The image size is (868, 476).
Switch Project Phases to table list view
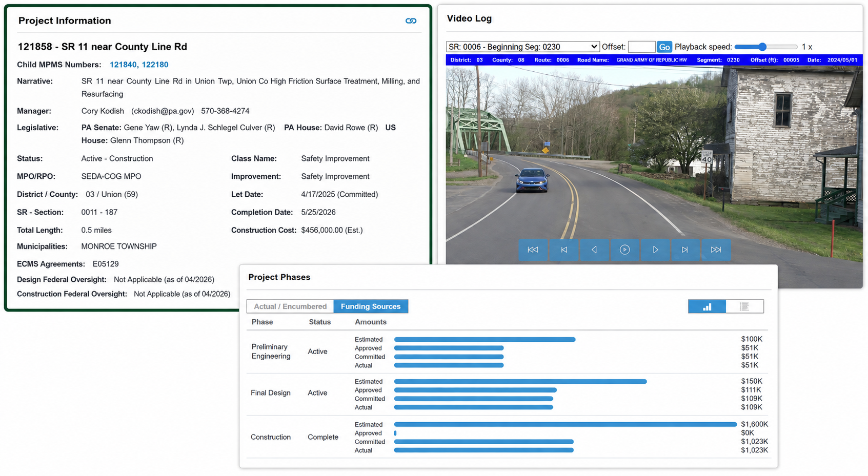click(x=744, y=306)
